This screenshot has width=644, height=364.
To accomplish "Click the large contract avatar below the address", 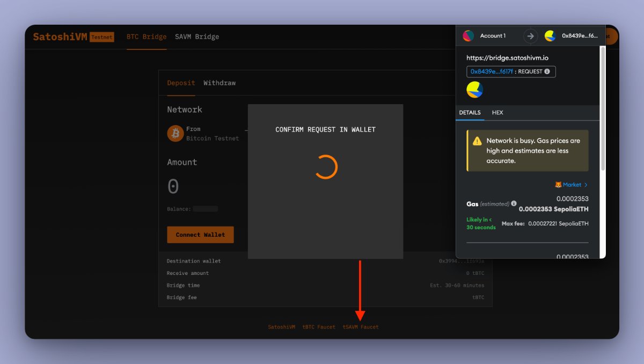I will pyautogui.click(x=475, y=90).
